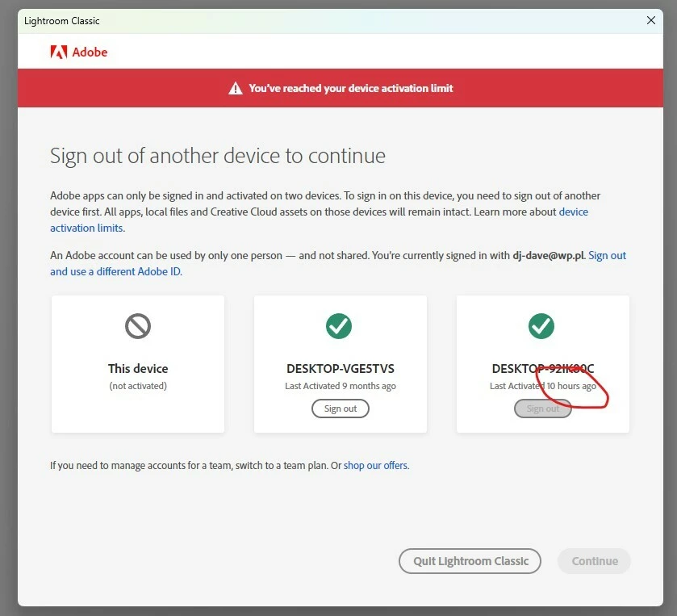
Task: Click the green checkmark above DESKTOP-VGE5TVS
Action: coord(339,326)
